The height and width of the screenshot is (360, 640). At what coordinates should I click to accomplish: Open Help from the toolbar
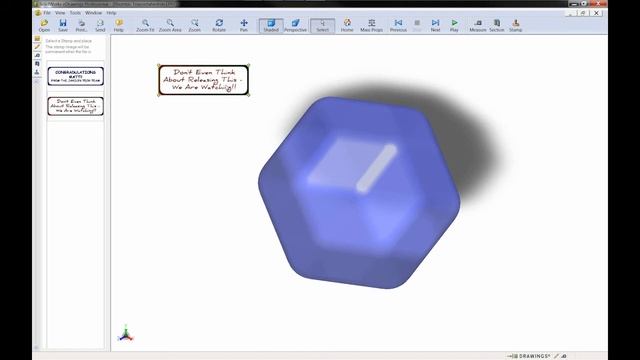(119, 25)
